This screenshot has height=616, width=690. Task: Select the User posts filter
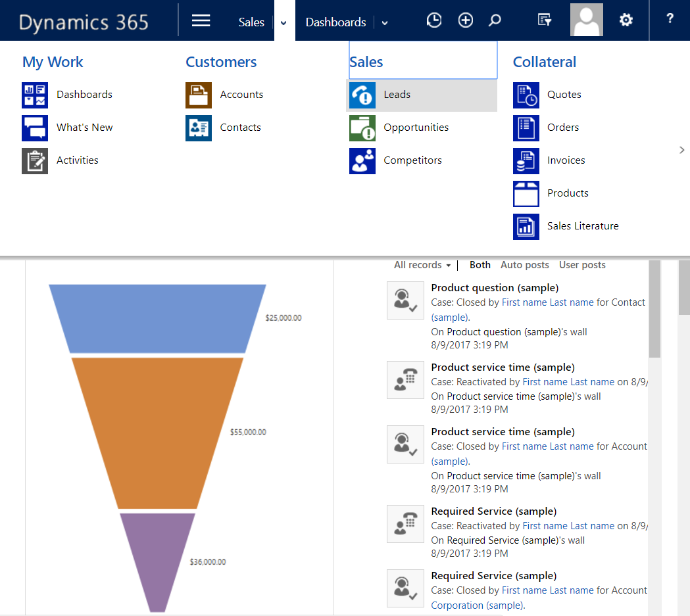[x=581, y=265]
